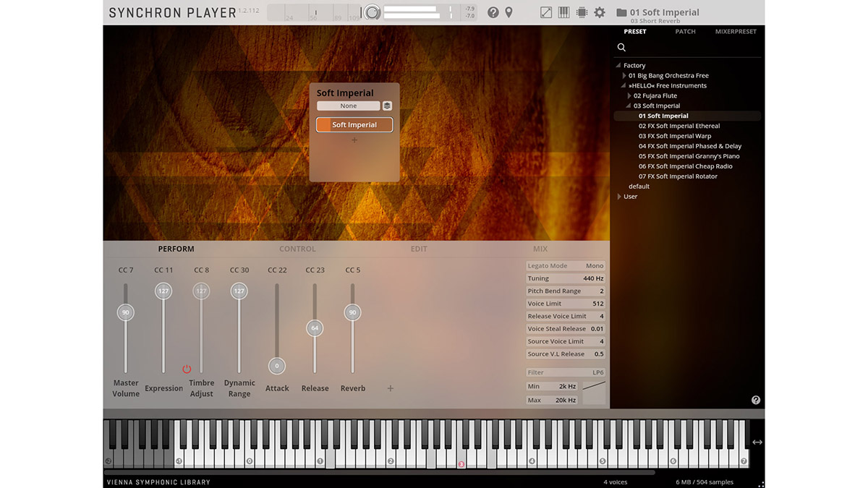
Task: Select preset 05 FX Soft Imperial Granny's Piano
Action: point(689,156)
